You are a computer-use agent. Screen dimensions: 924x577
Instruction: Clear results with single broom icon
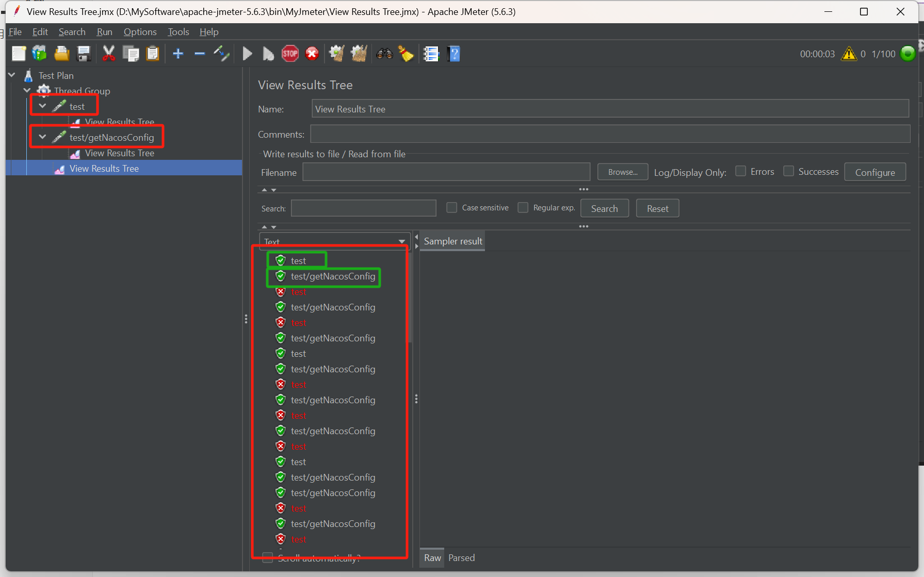click(337, 54)
